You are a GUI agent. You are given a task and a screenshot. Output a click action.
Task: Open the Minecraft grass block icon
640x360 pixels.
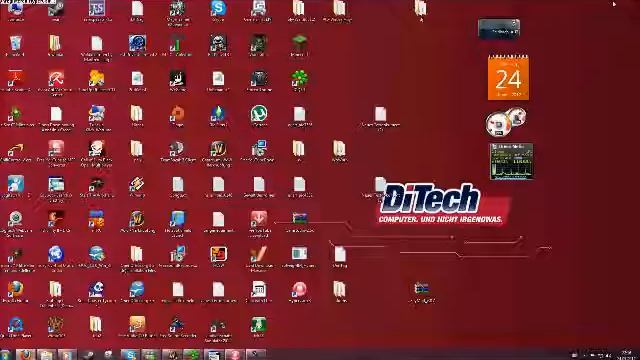coord(299,43)
